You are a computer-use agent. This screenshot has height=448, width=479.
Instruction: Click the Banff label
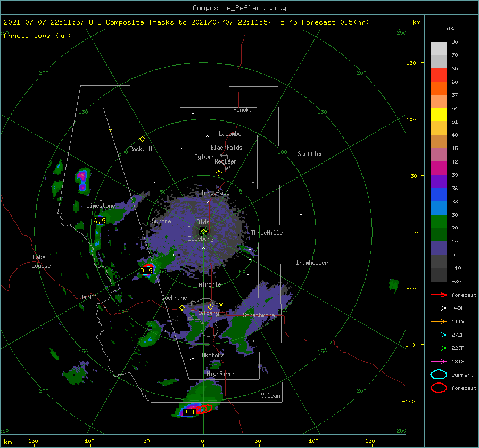click(88, 297)
